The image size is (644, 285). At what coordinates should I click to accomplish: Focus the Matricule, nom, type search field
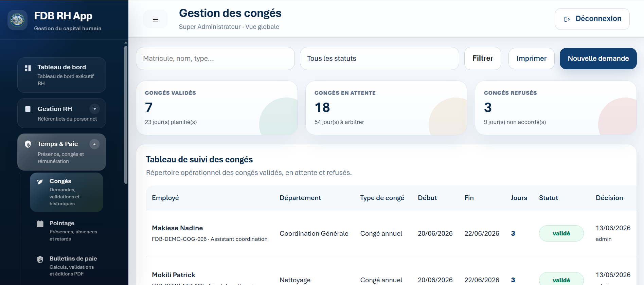click(215, 58)
